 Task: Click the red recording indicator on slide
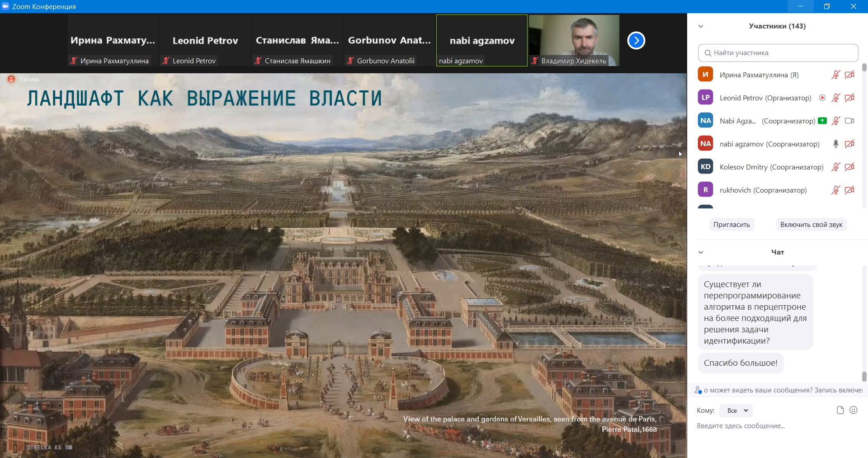tap(11, 79)
